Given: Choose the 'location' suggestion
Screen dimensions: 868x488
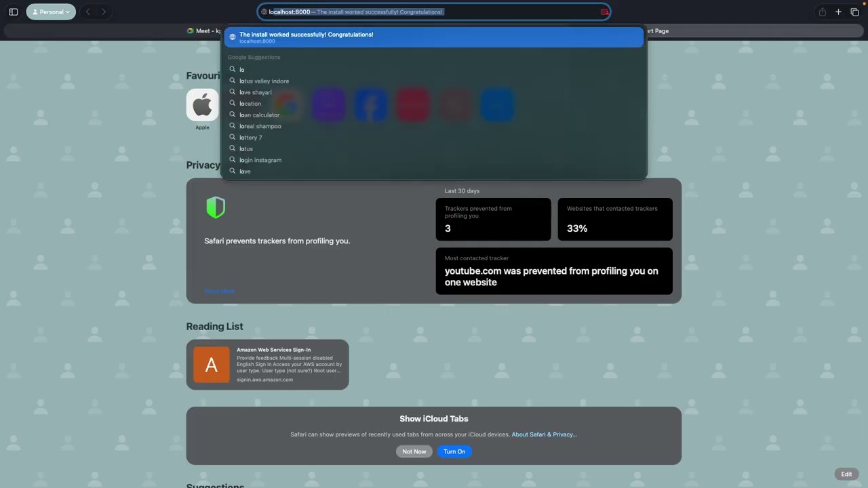Looking at the screenshot, I should pyautogui.click(x=434, y=104).
